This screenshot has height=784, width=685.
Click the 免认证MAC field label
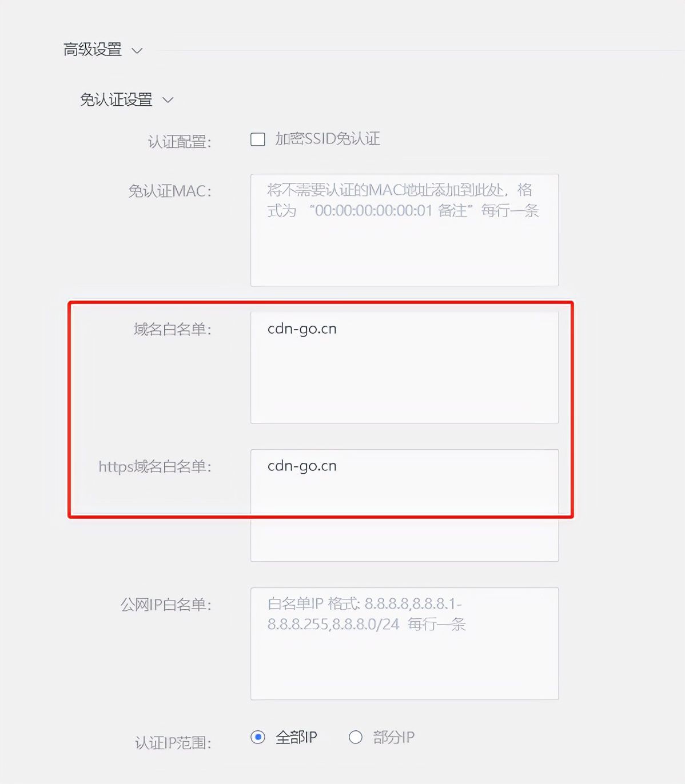pyautogui.click(x=170, y=191)
